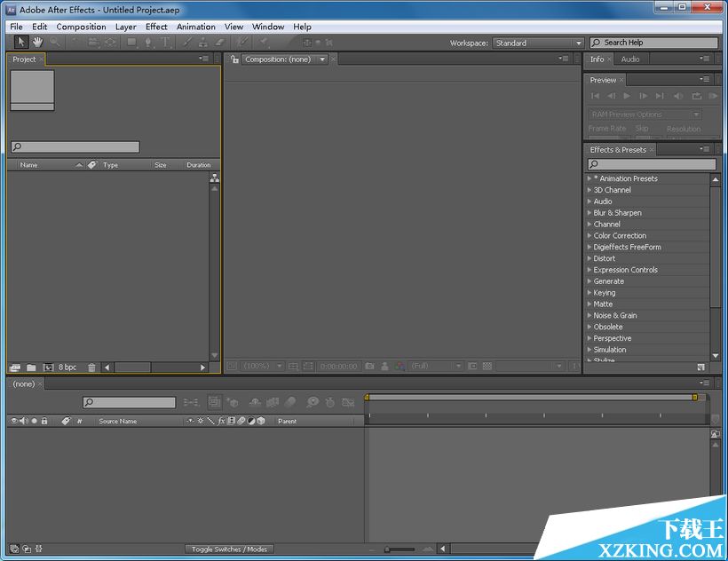Select the Pen tool
The width and height of the screenshot is (728, 561).
click(148, 43)
